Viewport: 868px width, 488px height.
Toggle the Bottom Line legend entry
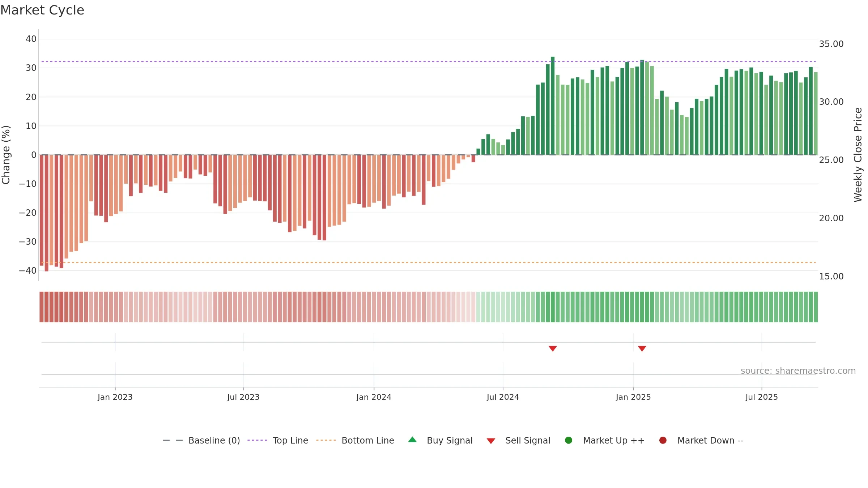click(355, 440)
